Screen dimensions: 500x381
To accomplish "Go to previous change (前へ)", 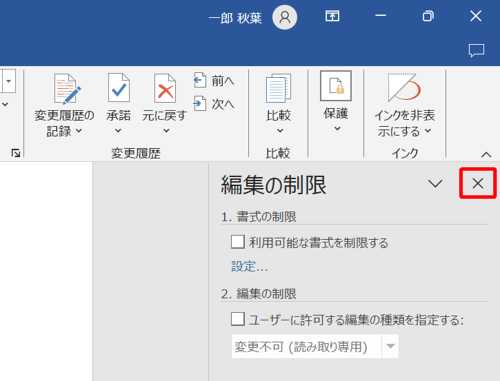I will (214, 80).
